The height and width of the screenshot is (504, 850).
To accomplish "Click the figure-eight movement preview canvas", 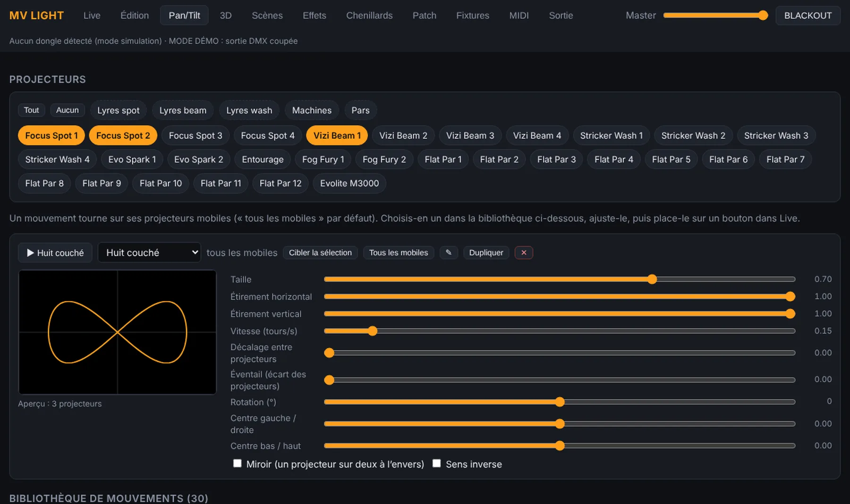I will (x=117, y=332).
